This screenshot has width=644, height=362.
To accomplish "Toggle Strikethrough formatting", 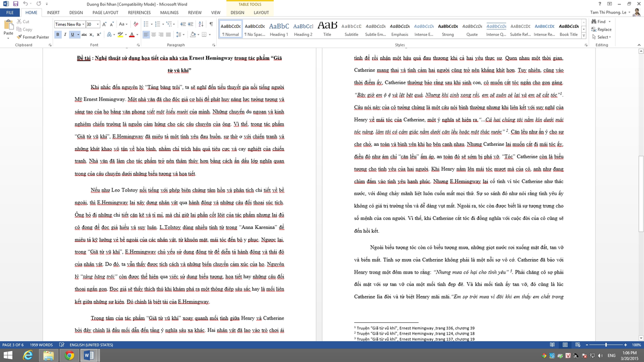I will pos(84,34).
